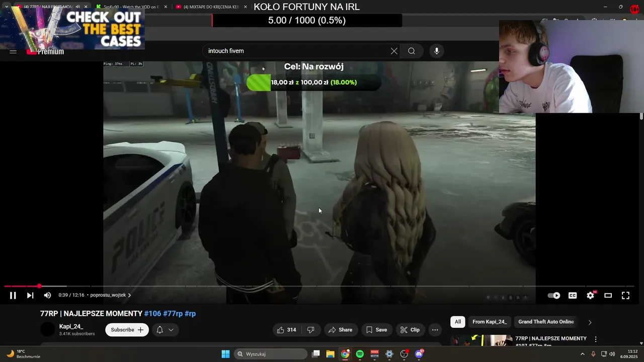Select the From Kapi_24_ filter chip
Viewport: 644px width, 362px height.
(489, 322)
